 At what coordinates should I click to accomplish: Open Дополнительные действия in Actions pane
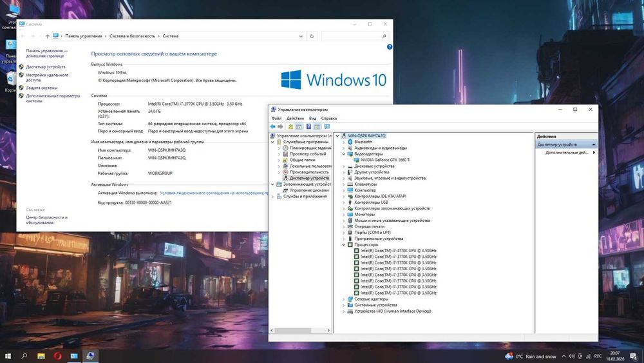tap(567, 153)
